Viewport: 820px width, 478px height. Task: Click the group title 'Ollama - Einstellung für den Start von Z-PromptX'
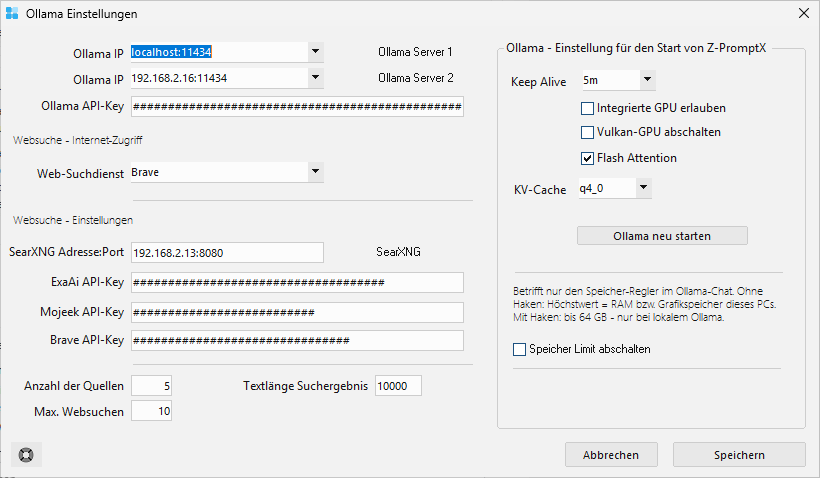[x=636, y=48]
